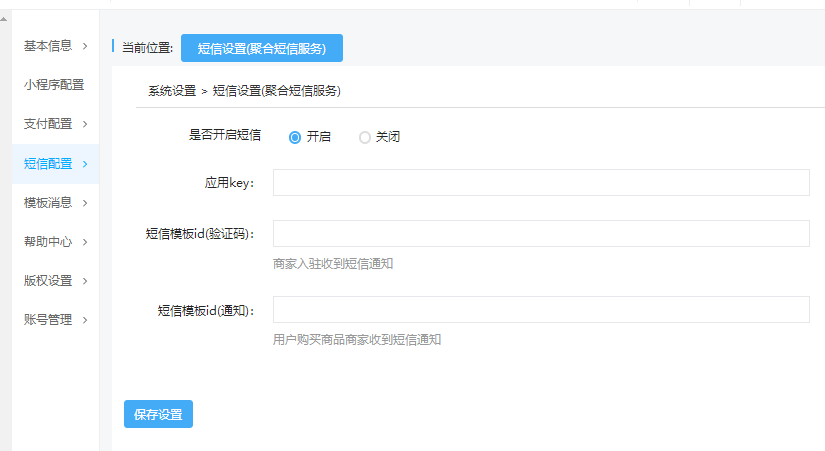Open 短信配置 in the sidebar
The width and height of the screenshot is (825, 451).
coord(55,164)
